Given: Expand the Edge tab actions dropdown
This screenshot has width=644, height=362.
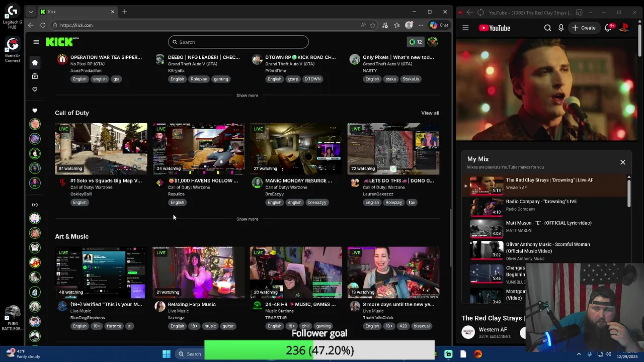Looking at the screenshot, I should pyautogui.click(x=31, y=12).
